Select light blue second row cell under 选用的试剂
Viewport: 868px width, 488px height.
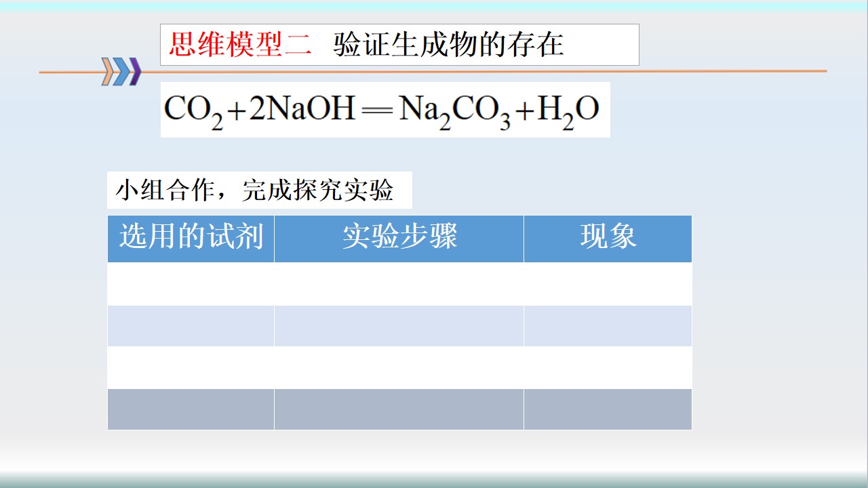pyautogui.click(x=191, y=326)
